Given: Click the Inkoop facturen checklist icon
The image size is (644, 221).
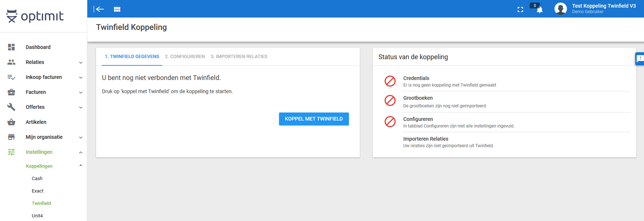Looking at the screenshot, I should [11, 77].
